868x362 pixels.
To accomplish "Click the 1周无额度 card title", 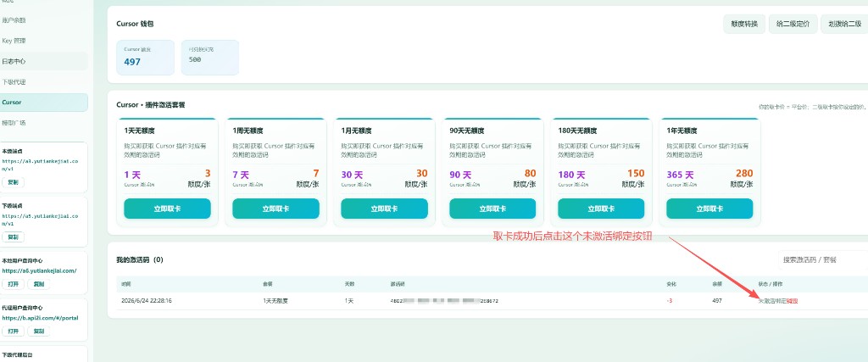I will (x=248, y=131).
